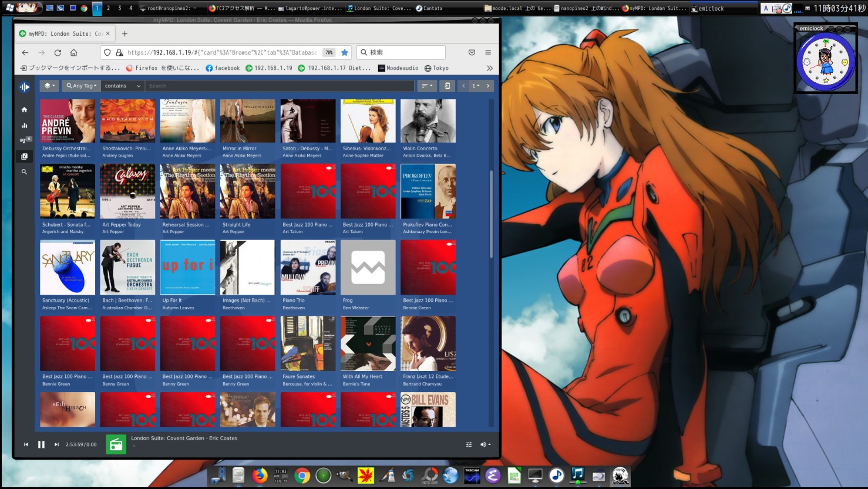
Task: Open the Art Pepper Today album thumbnail
Action: pos(127,191)
